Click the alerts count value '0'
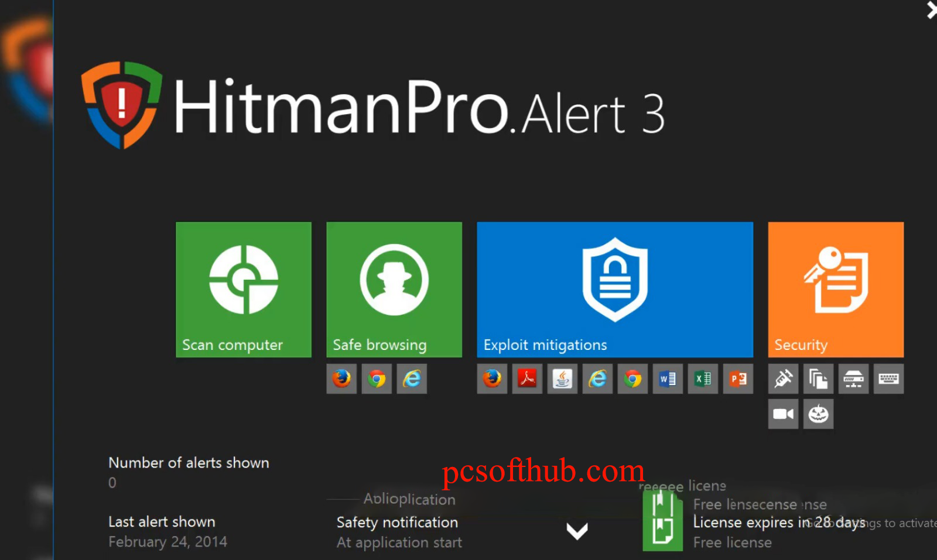The height and width of the screenshot is (560, 937). [x=112, y=483]
